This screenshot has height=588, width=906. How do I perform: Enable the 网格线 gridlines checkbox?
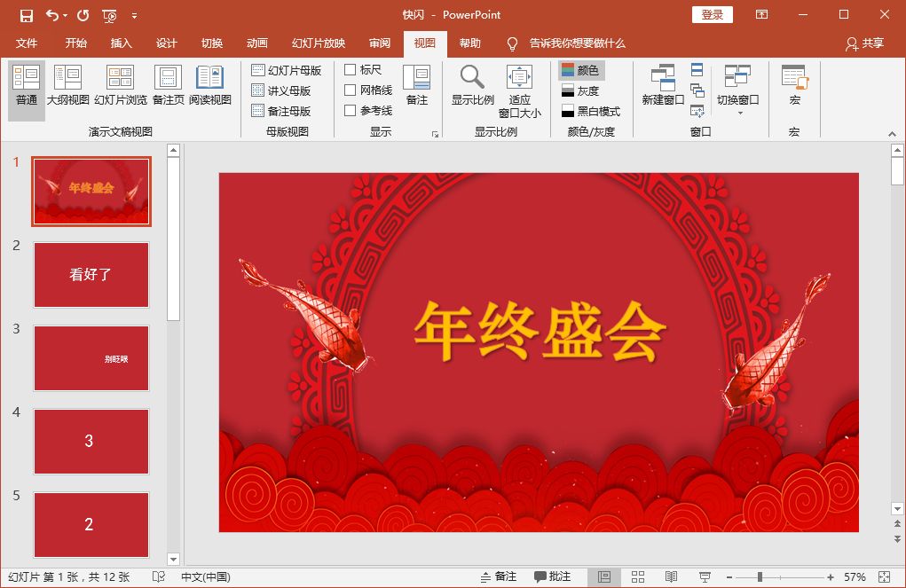(x=350, y=90)
